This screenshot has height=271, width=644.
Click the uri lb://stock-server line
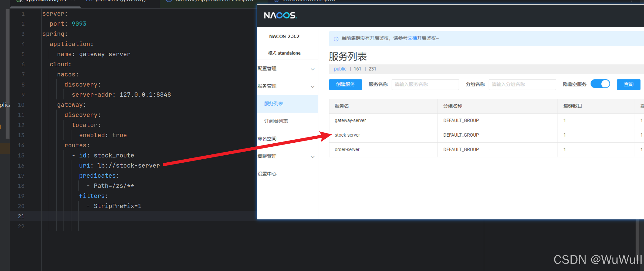[x=119, y=165]
